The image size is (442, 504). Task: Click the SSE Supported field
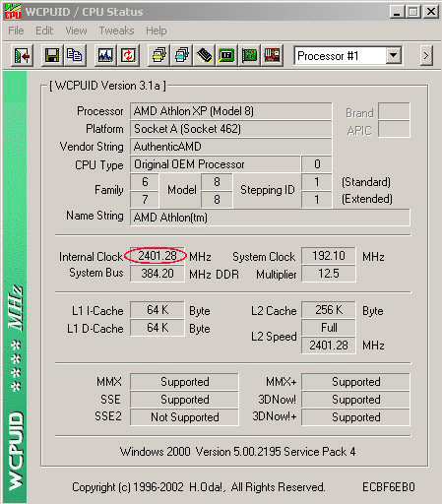(x=184, y=400)
